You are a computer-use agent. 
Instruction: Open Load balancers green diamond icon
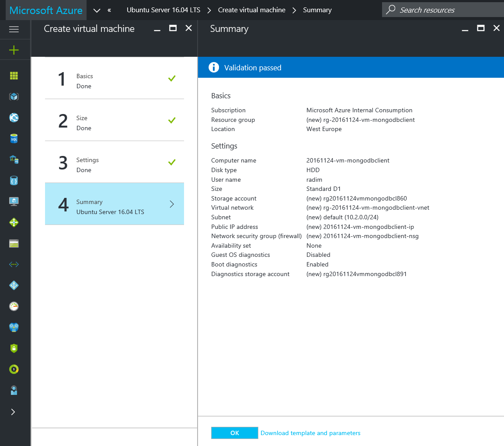click(14, 222)
